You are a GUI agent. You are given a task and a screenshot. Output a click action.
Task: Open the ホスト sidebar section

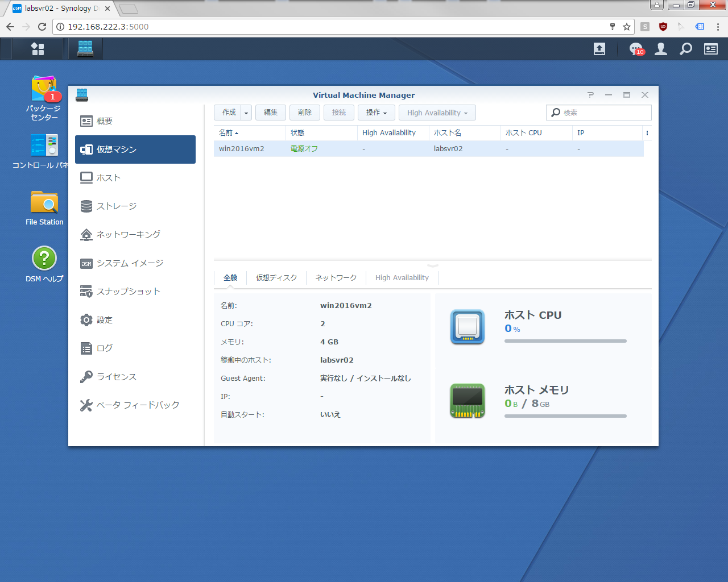135,178
